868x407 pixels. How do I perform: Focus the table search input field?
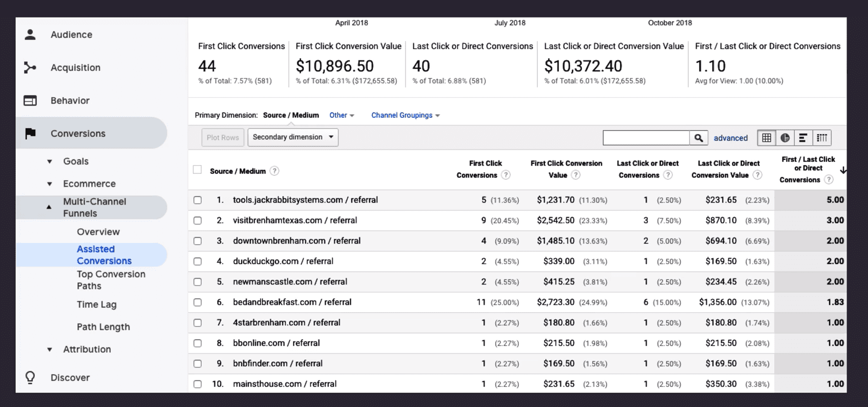(x=646, y=138)
